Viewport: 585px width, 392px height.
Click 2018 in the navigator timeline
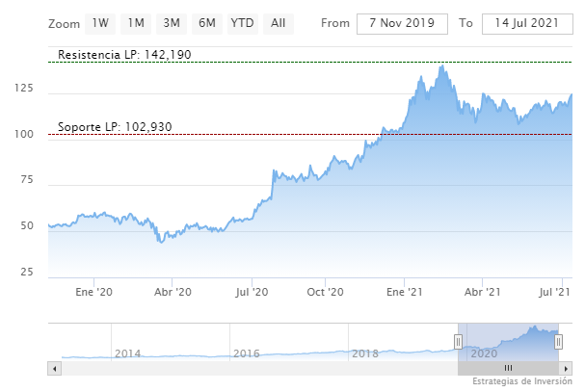364,353
